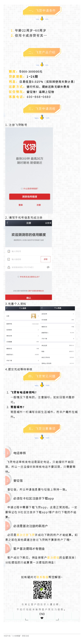Click the 客户首次提现才有佣金 heading
84x644 pixels.
coord(29,548)
